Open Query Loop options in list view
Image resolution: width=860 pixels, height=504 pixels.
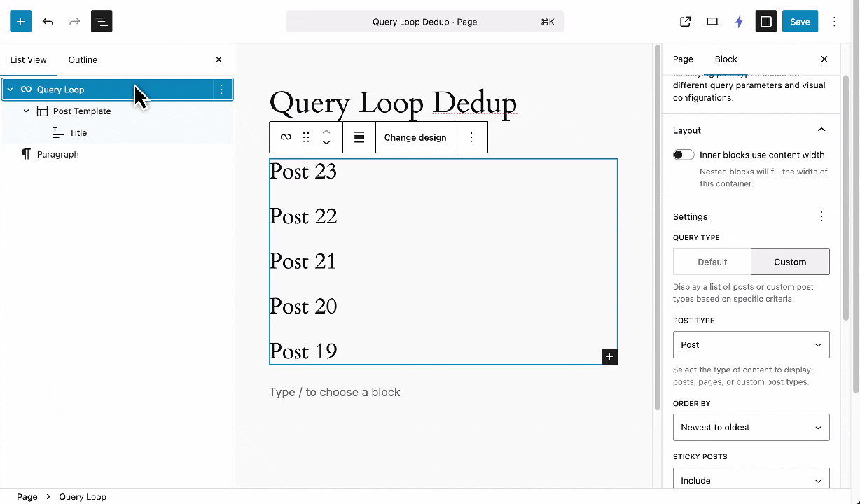[x=221, y=90]
